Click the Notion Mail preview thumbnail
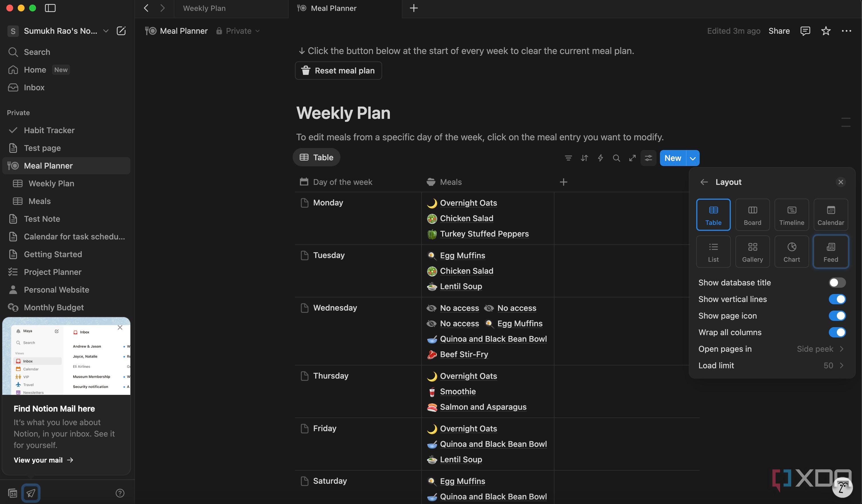 point(66,356)
